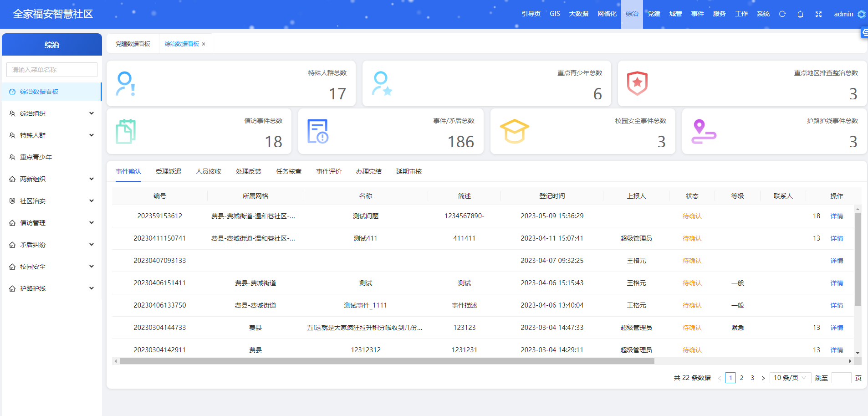Screen dimensions: 868x416
Task: Switch to the 任务核查 tab
Action: pos(289,171)
